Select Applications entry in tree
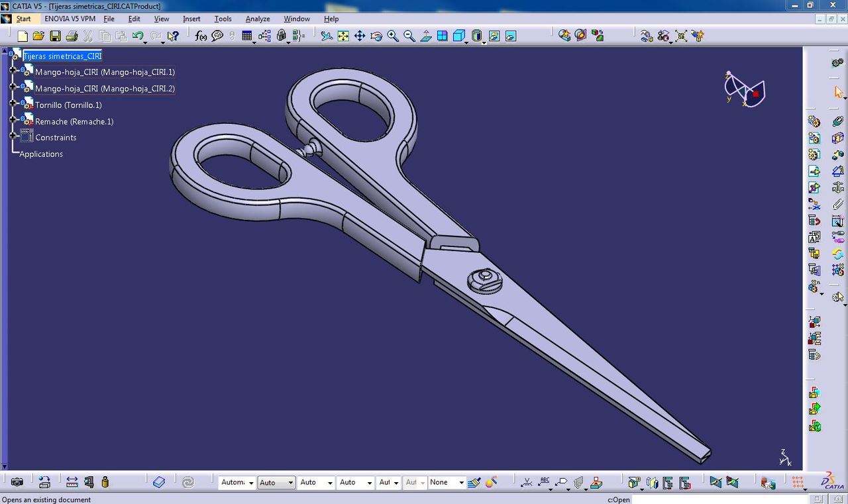848x504 pixels. 41,154
